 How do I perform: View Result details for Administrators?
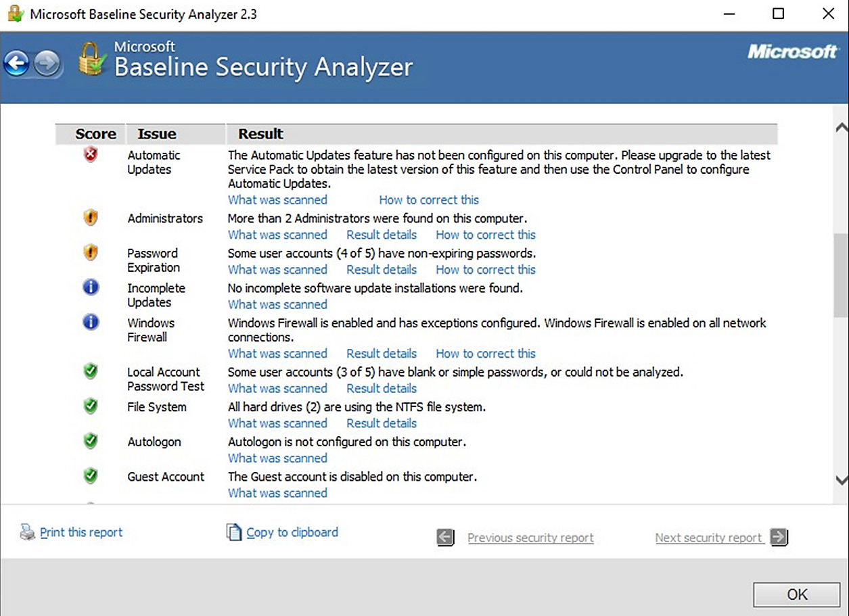click(382, 235)
